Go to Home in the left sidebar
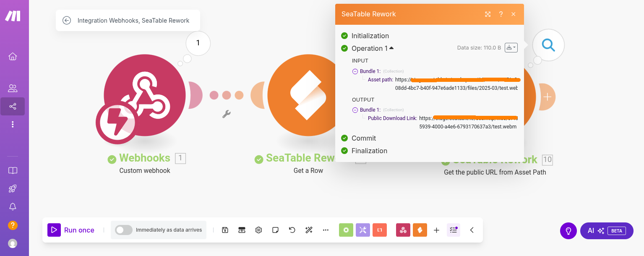 click(x=13, y=57)
